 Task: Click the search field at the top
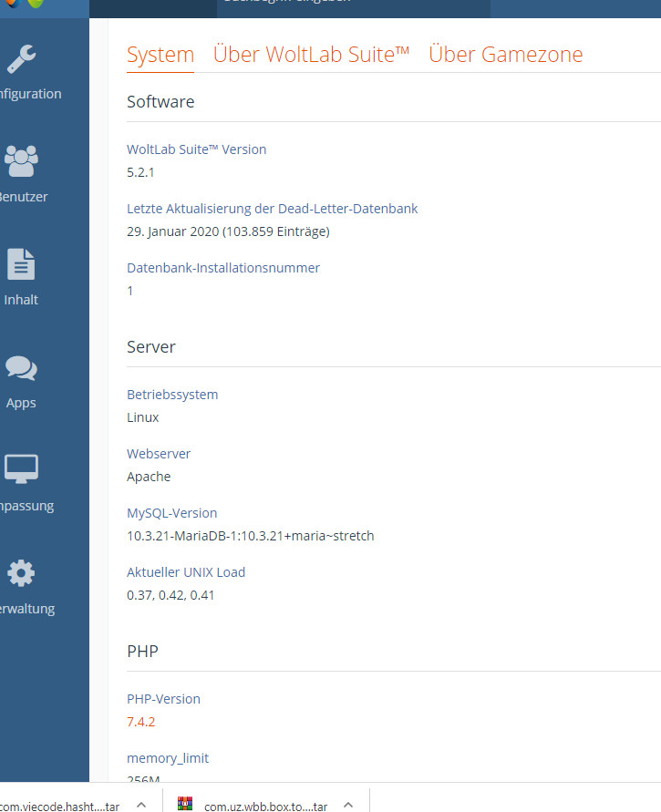point(353,5)
